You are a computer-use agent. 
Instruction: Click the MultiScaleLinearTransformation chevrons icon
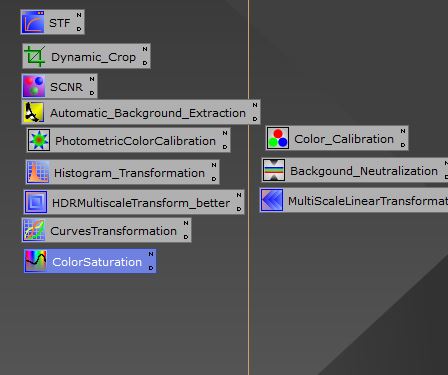tap(272, 200)
